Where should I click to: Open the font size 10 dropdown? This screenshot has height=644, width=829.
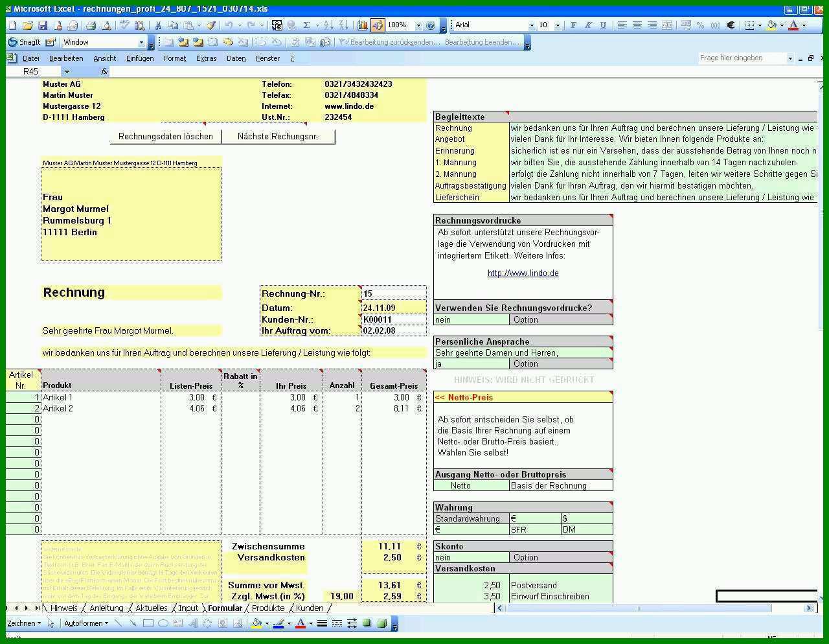point(558,25)
